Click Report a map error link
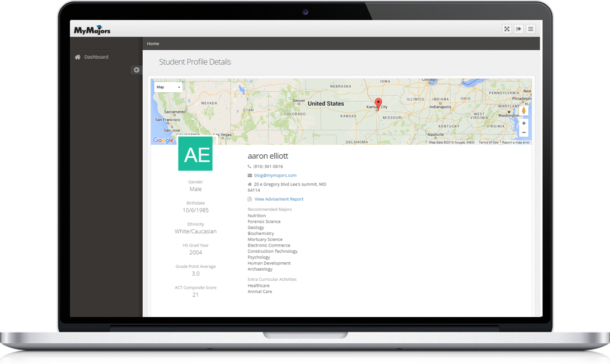 click(515, 143)
